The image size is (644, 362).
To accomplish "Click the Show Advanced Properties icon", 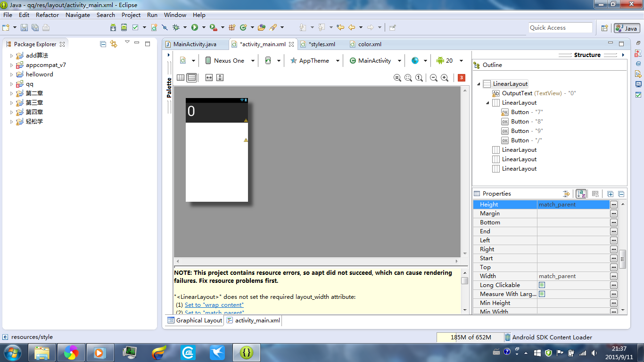I will (567, 194).
